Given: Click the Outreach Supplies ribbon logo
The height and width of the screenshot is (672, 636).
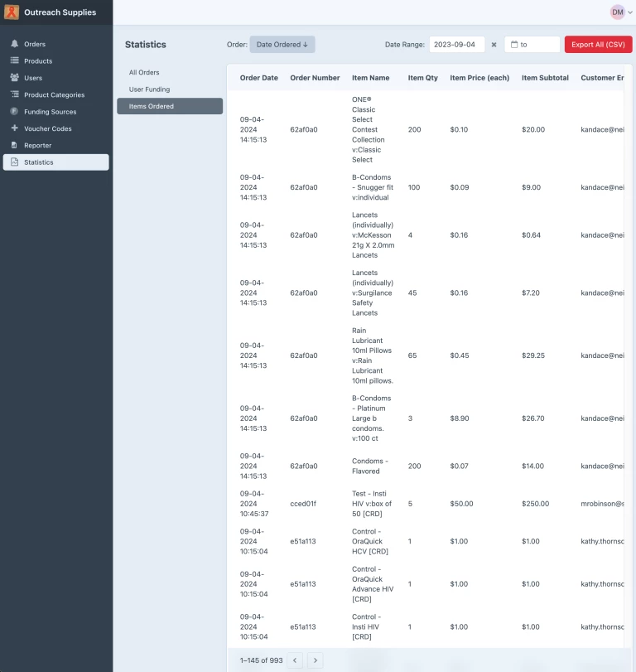Looking at the screenshot, I should tap(12, 12).
